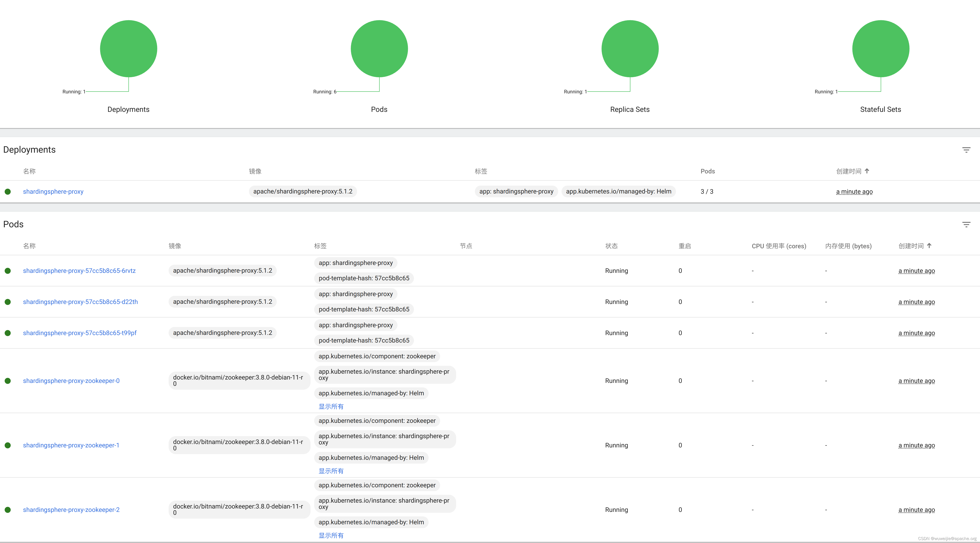The image size is (980, 543).
Task: Click pod-template-hash chip for pod 6rvtz
Action: pos(364,278)
